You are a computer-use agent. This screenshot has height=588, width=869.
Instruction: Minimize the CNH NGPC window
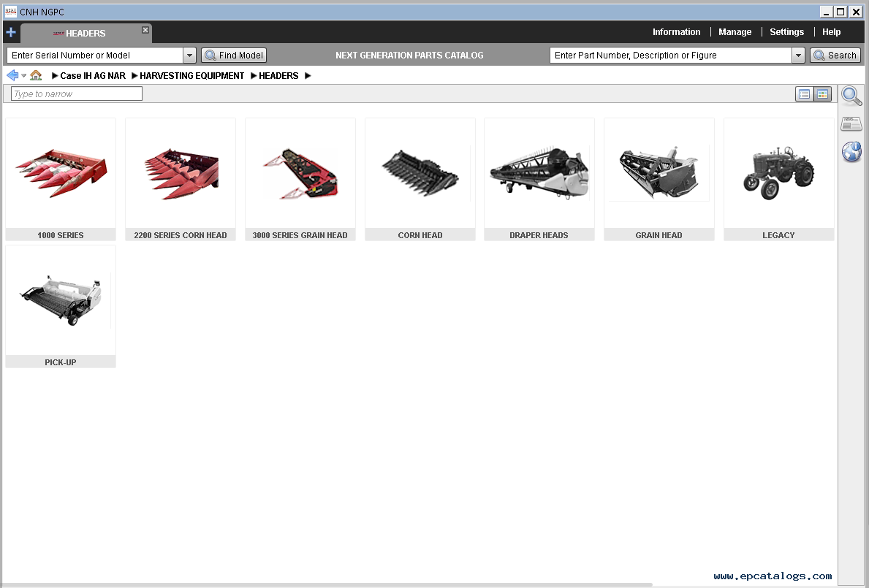827,12
